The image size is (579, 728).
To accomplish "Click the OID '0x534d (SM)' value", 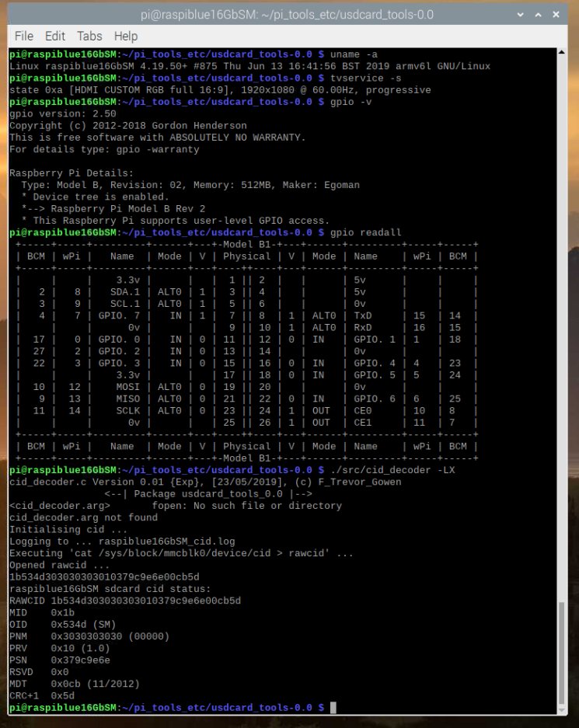I will pyautogui.click(x=84, y=625).
